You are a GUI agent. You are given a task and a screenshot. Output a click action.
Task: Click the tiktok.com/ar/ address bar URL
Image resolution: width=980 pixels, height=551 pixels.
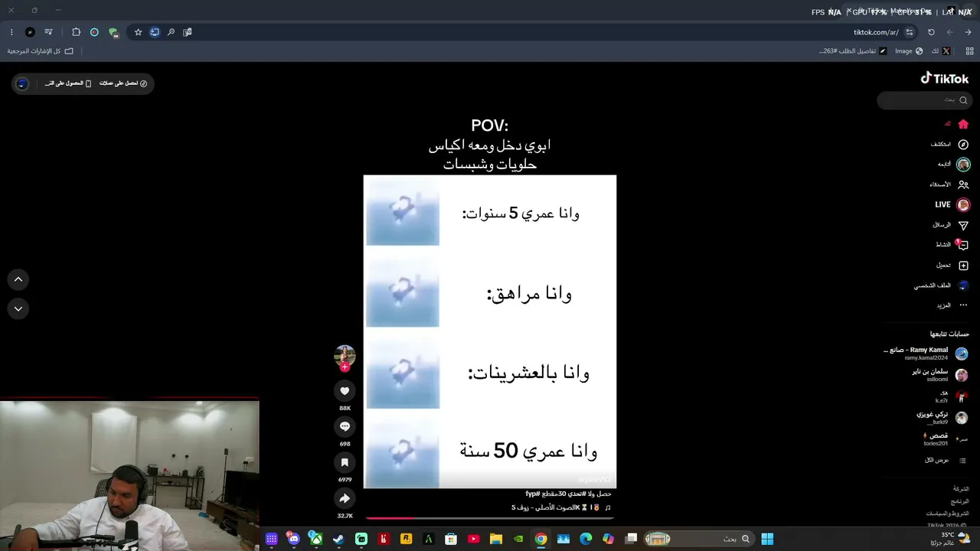876,32
